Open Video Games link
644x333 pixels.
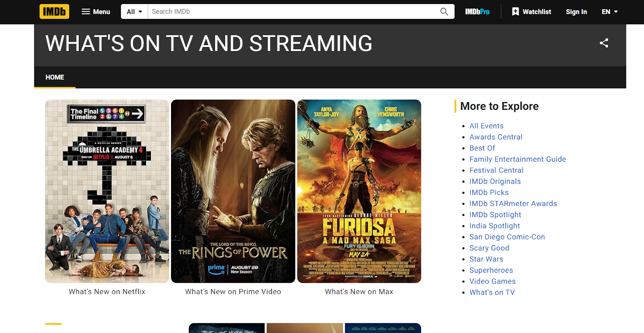point(492,282)
